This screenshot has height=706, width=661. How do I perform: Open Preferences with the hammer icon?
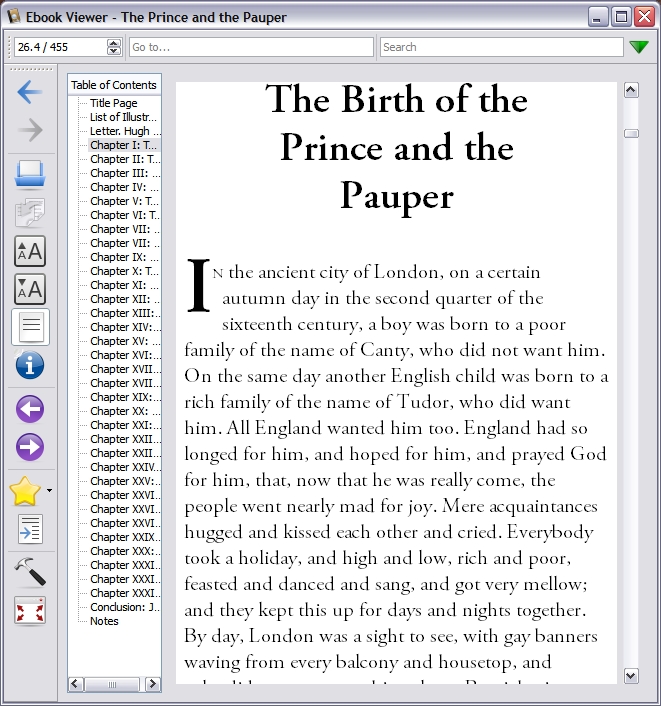pyautogui.click(x=30, y=572)
